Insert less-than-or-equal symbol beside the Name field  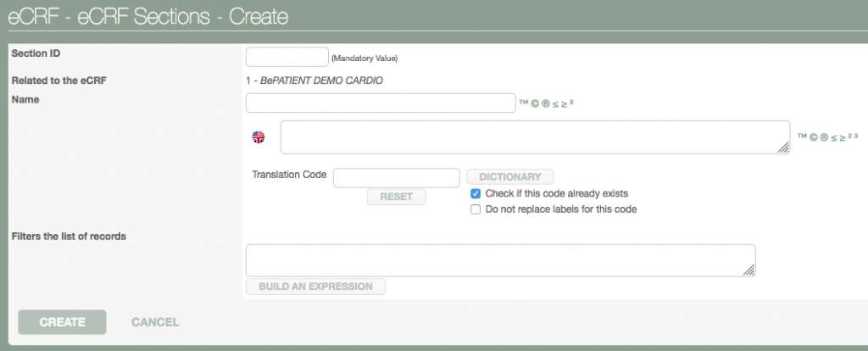click(557, 103)
